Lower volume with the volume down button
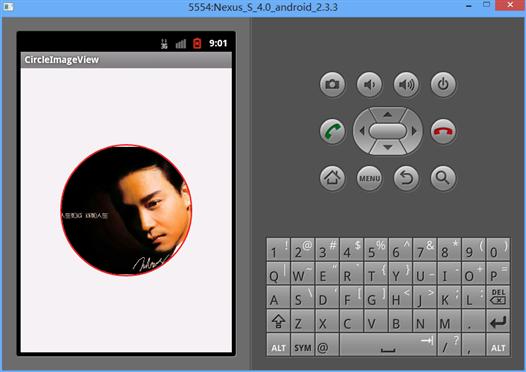The height and width of the screenshot is (372, 526). (x=369, y=84)
